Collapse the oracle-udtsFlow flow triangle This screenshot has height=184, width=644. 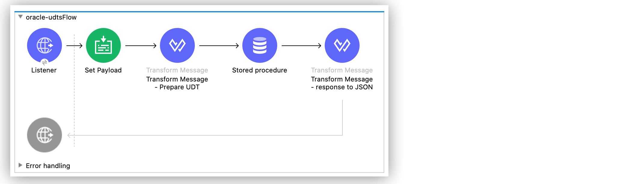click(x=20, y=17)
